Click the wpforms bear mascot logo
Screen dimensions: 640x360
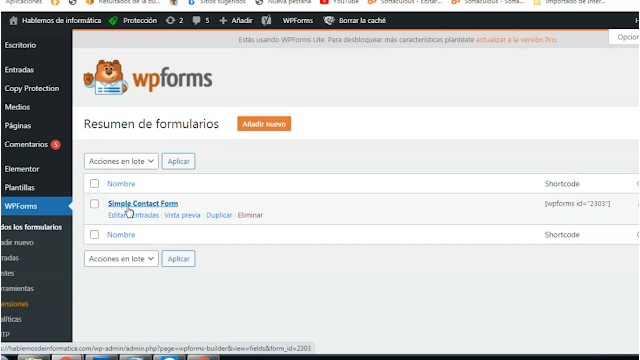pos(105,78)
